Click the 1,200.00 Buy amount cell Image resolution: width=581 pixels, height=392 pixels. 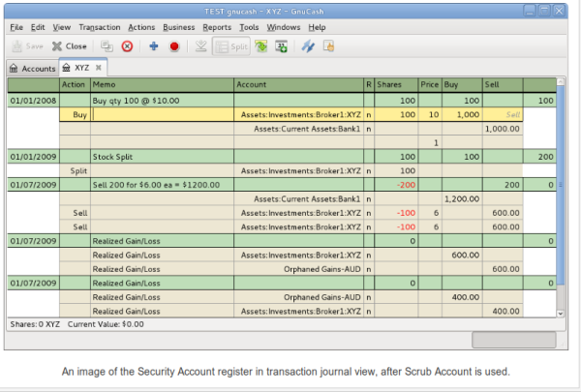(x=462, y=199)
